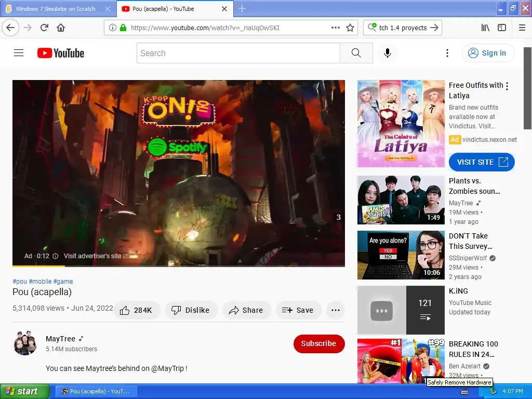
Task: Open page actions three-dot menu in address bar
Action: point(335,28)
